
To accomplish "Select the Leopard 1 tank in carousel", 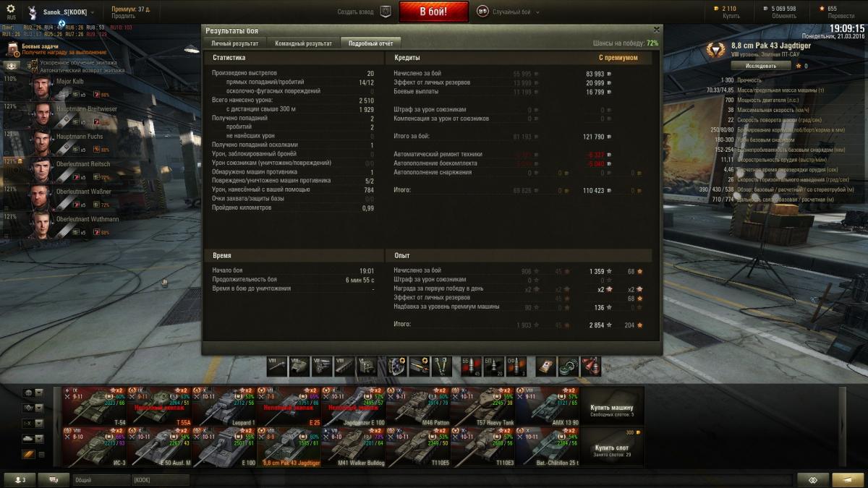I will 224,406.
